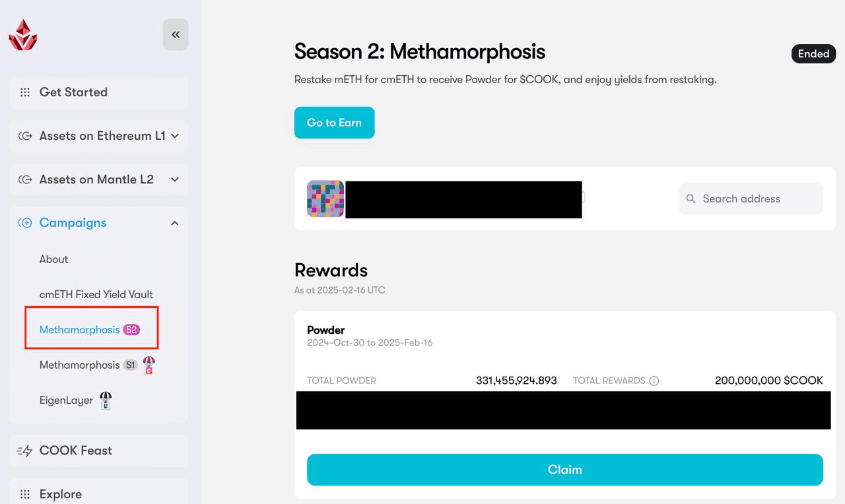
Task: Click the Ended status badge
Action: click(813, 53)
